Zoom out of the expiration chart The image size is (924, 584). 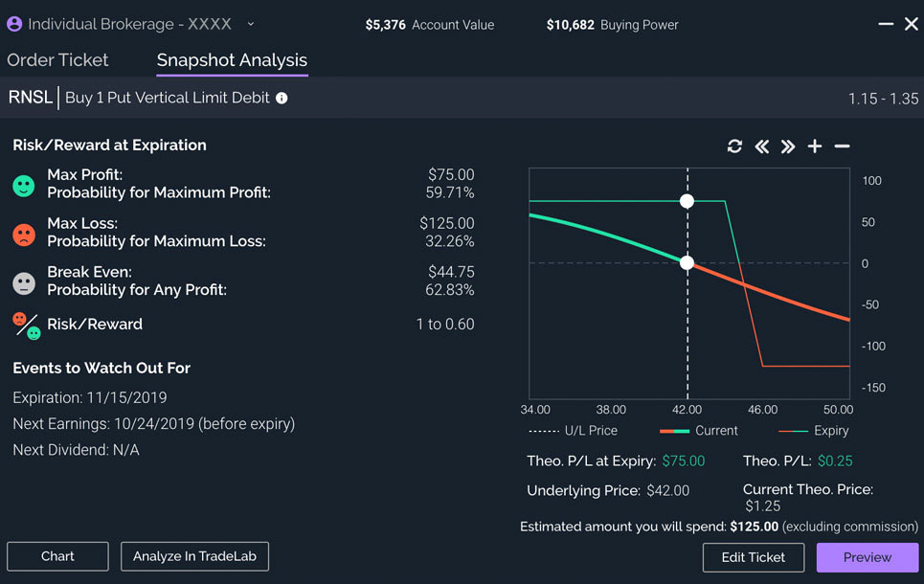(841, 146)
